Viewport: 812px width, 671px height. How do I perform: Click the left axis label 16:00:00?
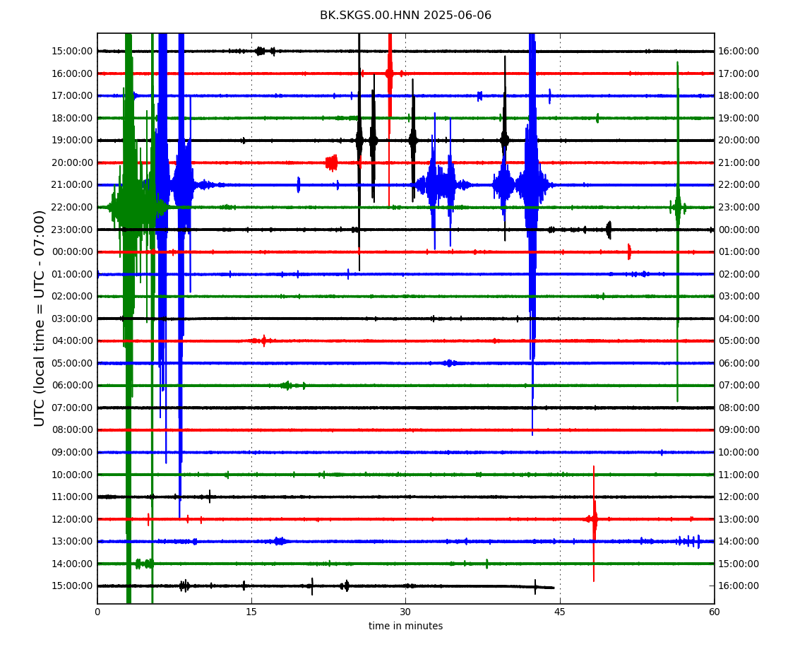tap(72, 73)
